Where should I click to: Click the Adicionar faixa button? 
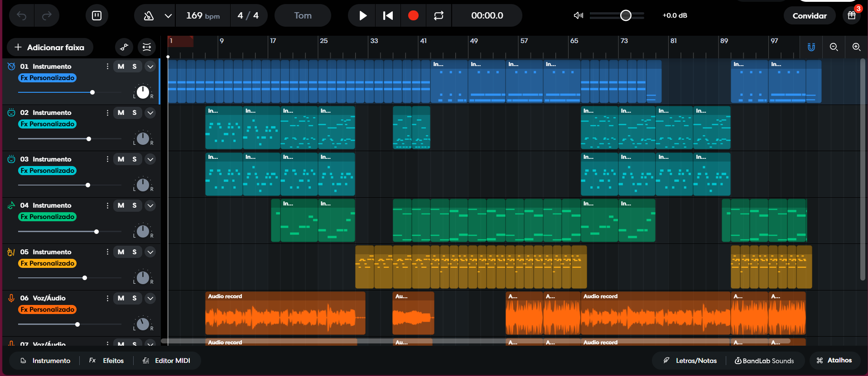click(50, 47)
